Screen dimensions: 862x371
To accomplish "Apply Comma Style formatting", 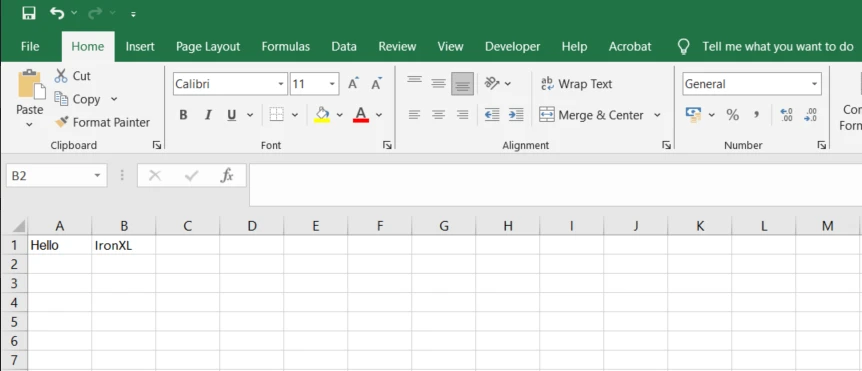I will (756, 115).
